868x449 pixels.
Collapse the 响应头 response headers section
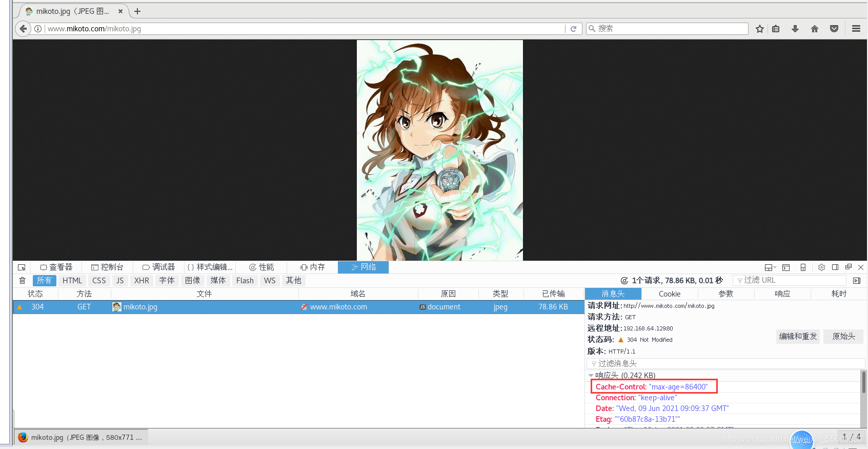[591, 376]
